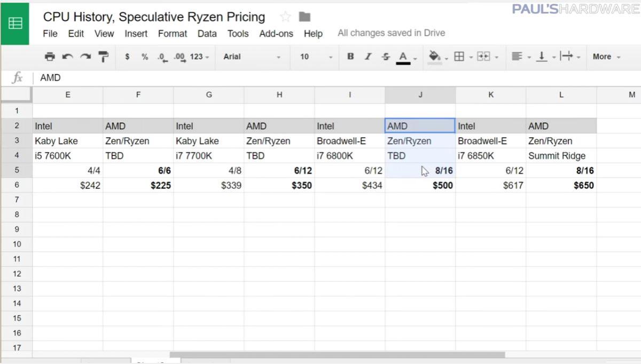Expand the More toolbar options
This screenshot has width=641, height=364.
click(x=606, y=57)
